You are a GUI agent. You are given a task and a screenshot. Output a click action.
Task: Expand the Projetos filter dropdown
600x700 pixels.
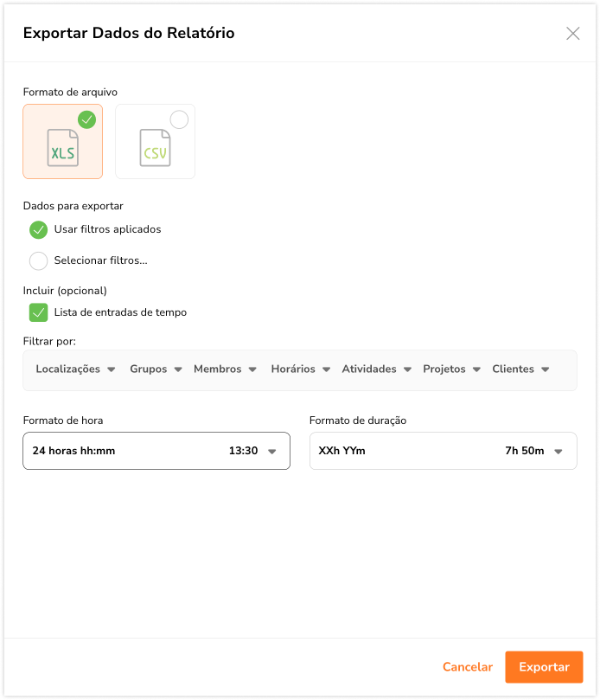tap(450, 369)
